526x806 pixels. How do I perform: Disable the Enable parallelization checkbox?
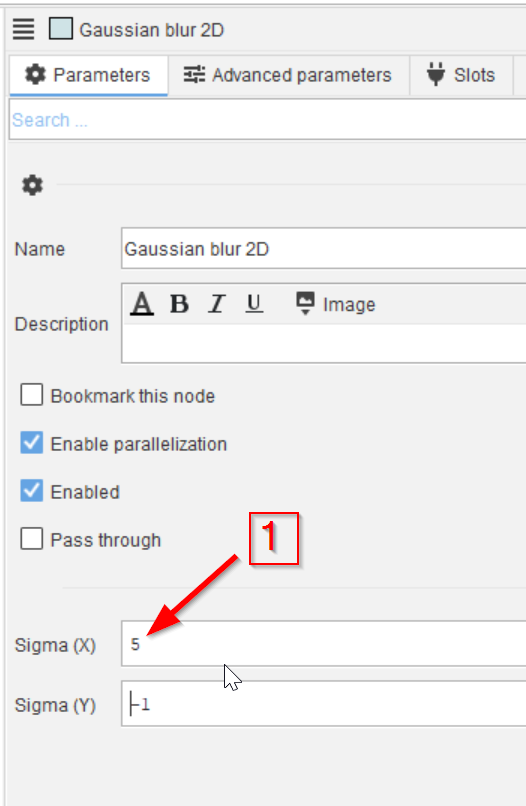(31, 443)
